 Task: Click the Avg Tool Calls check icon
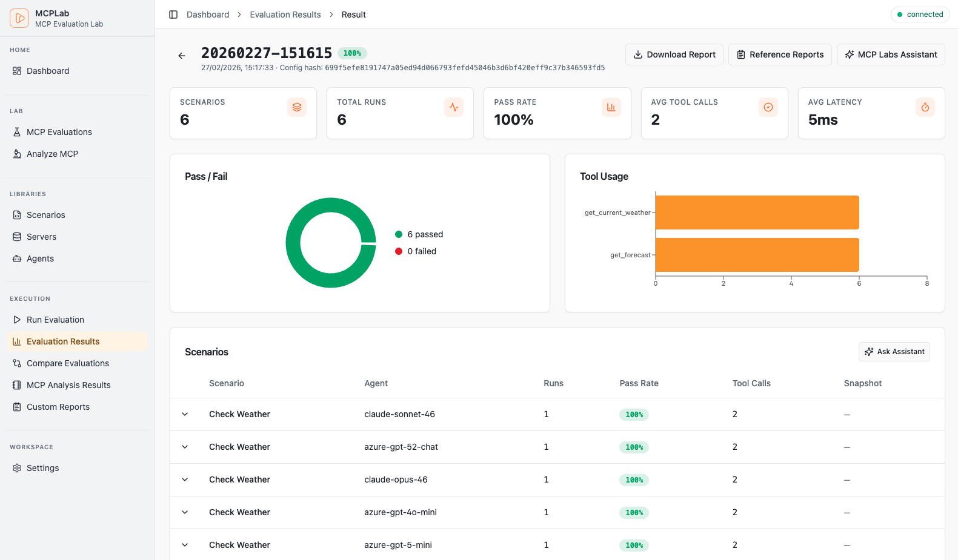click(x=768, y=107)
